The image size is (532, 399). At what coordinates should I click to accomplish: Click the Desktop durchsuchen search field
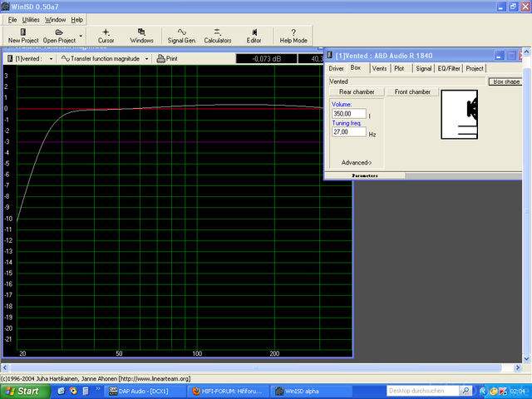[x=423, y=391]
